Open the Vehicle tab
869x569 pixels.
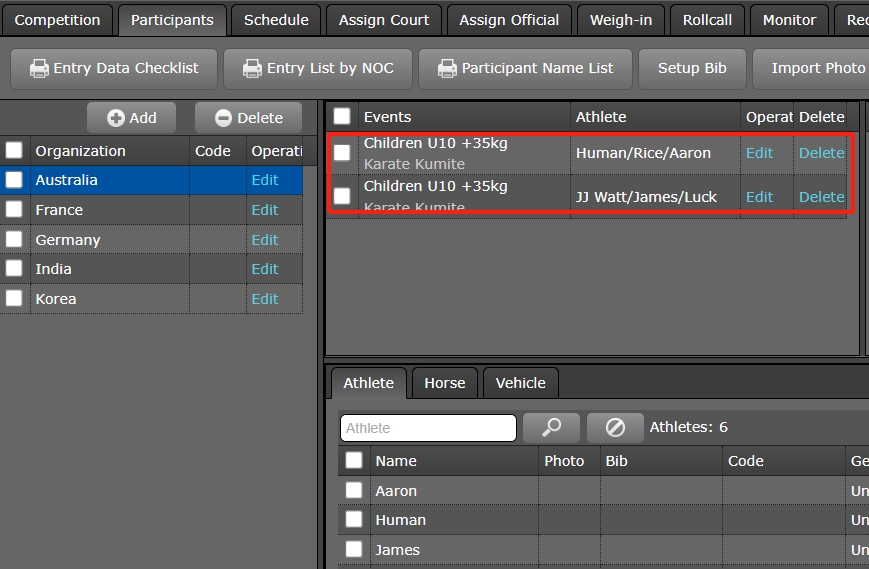point(520,383)
